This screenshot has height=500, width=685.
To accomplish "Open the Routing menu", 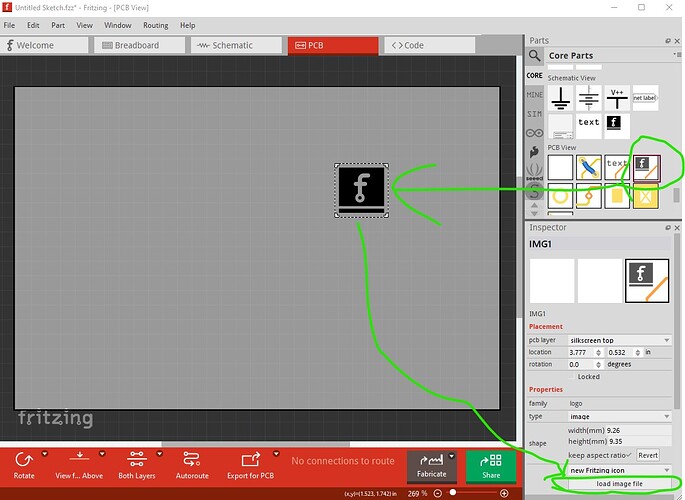I will click(x=156, y=25).
